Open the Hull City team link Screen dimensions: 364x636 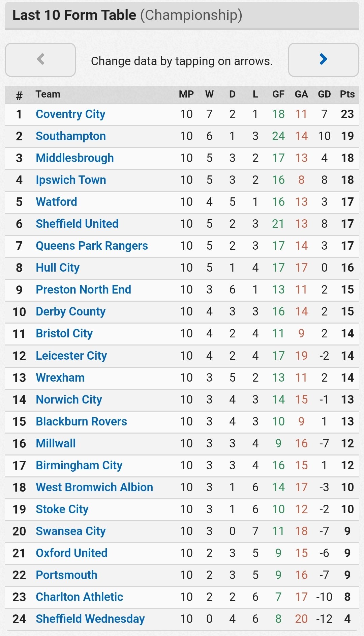tap(58, 268)
